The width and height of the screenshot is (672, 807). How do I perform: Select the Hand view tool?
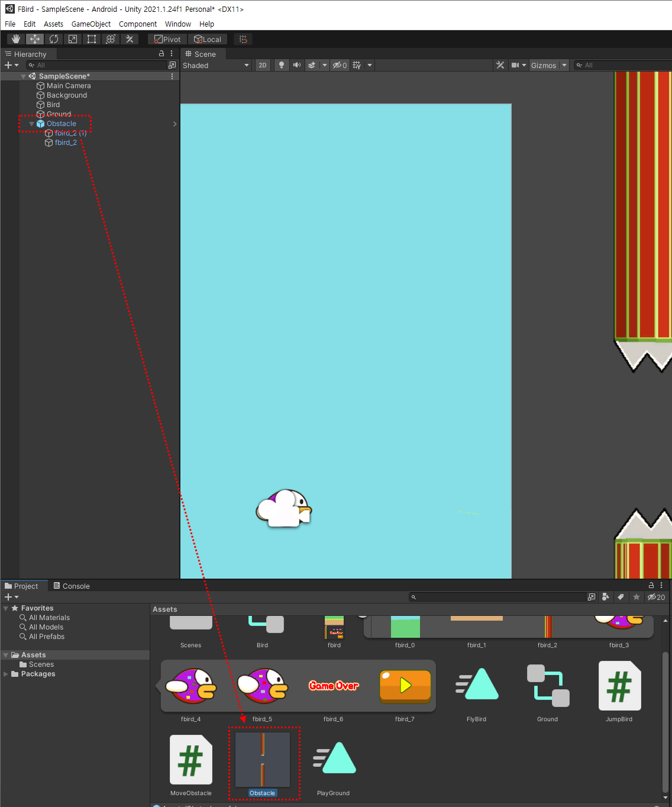[x=16, y=39]
